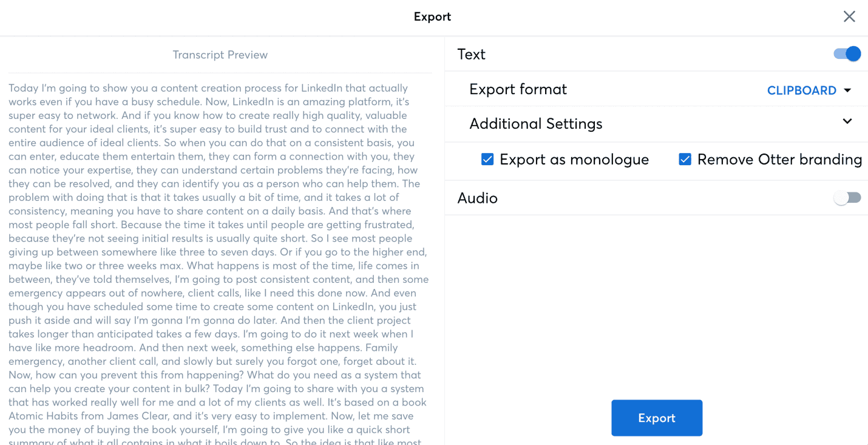Click the Export format row label
Image resolution: width=868 pixels, height=445 pixels.
point(518,89)
